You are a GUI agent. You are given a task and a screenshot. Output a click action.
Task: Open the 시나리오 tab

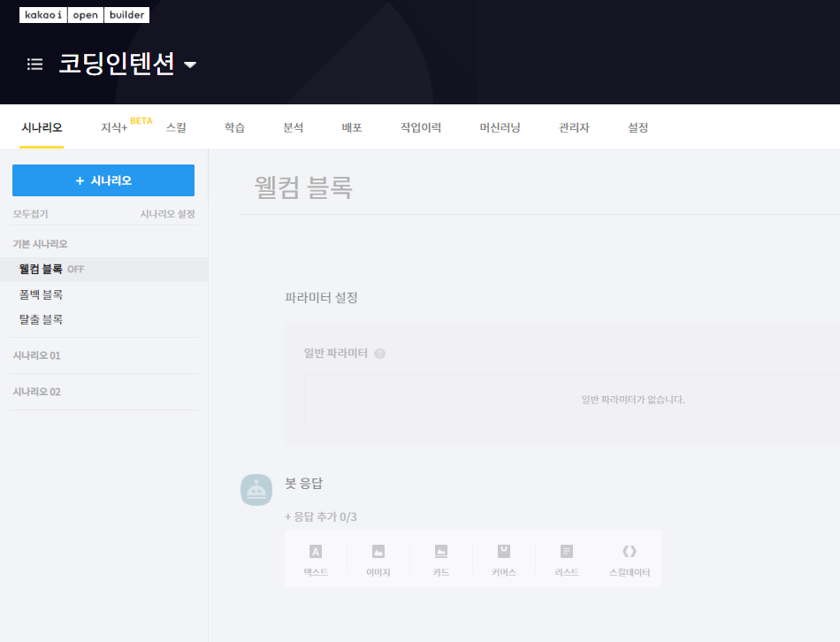point(42,127)
